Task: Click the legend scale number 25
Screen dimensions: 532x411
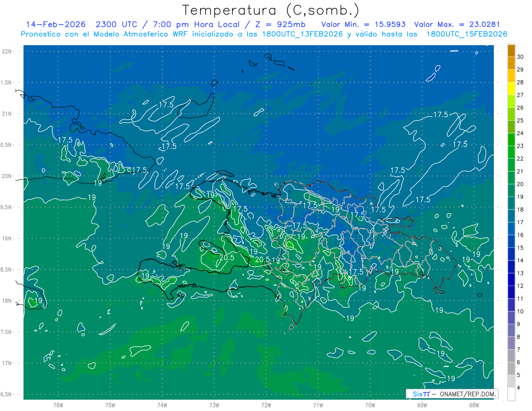Action: (521, 120)
